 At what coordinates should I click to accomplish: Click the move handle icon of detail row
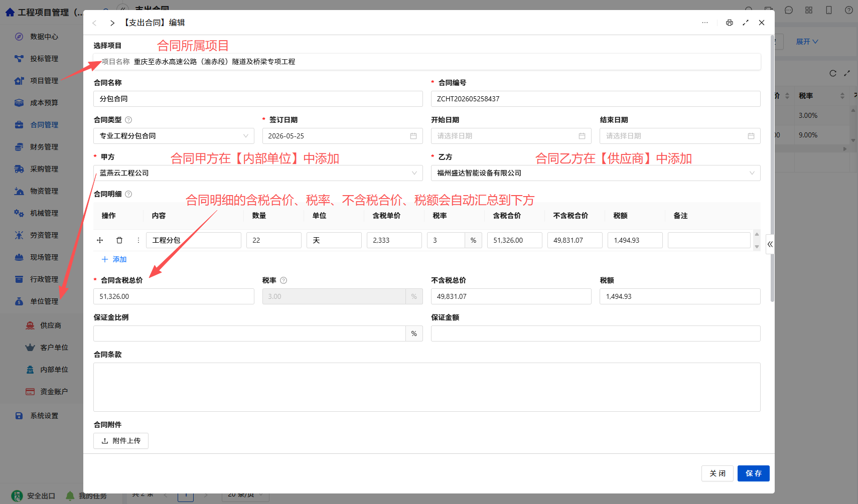click(100, 240)
